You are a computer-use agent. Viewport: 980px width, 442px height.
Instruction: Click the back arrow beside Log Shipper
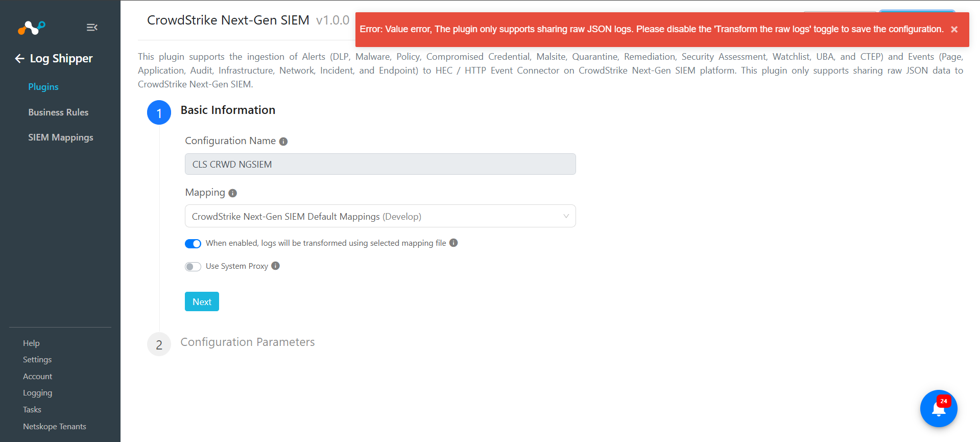pos(19,59)
